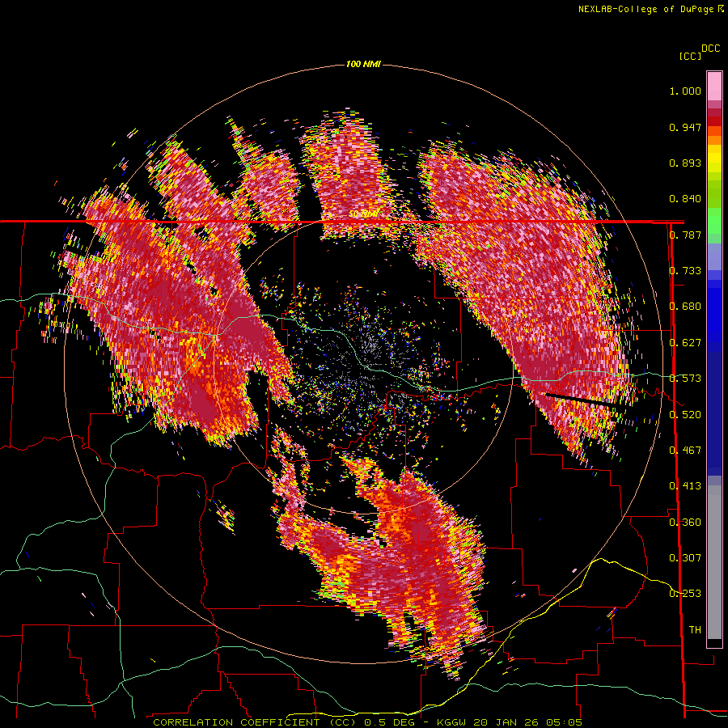Click the NEXLAB-College of DuPage title text

point(645,9)
